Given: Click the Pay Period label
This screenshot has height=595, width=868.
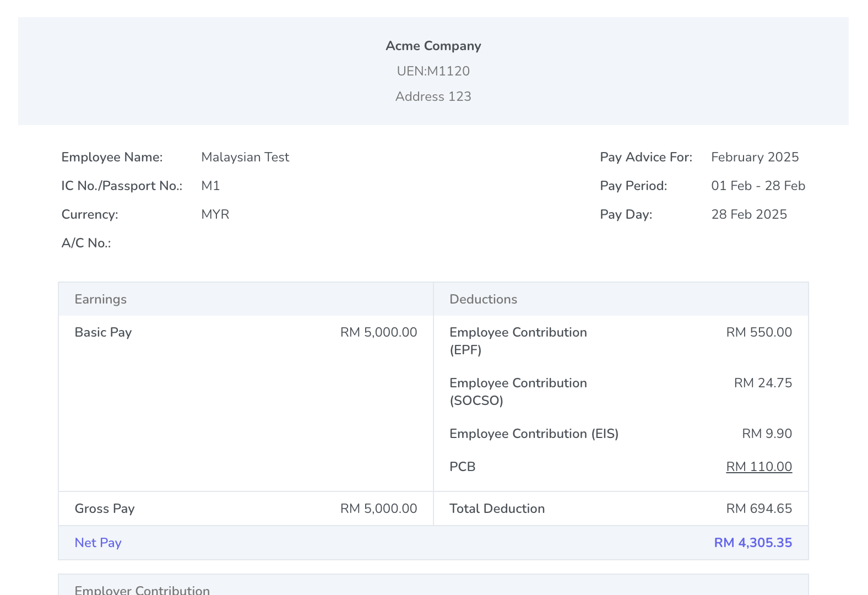Looking at the screenshot, I should point(634,186).
